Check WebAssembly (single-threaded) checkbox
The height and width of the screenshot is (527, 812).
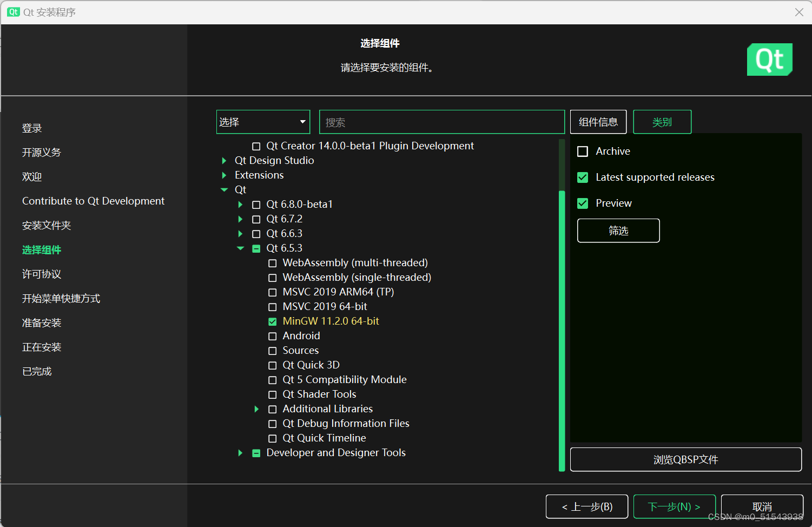[273, 278]
